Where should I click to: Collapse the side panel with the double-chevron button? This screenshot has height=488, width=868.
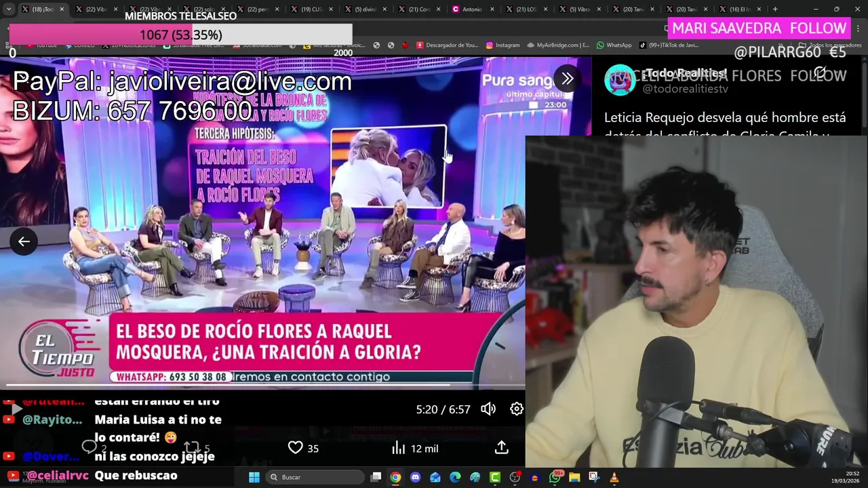(567, 79)
